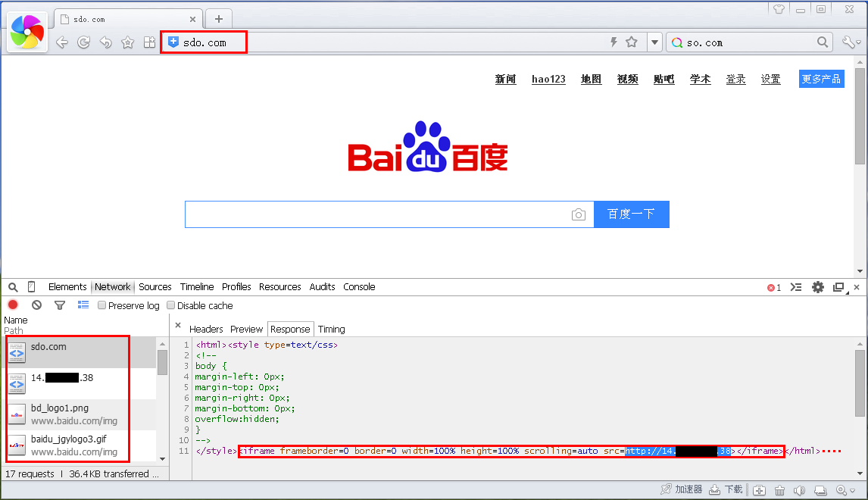Enable the Disable cache checkbox
The height and width of the screenshot is (500, 868).
pyautogui.click(x=170, y=305)
